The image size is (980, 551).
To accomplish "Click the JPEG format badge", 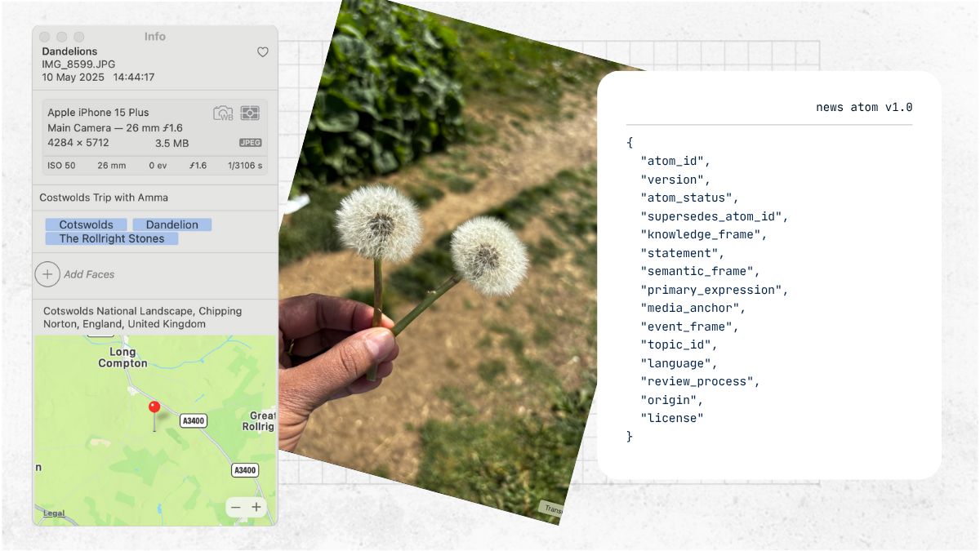I will point(250,142).
